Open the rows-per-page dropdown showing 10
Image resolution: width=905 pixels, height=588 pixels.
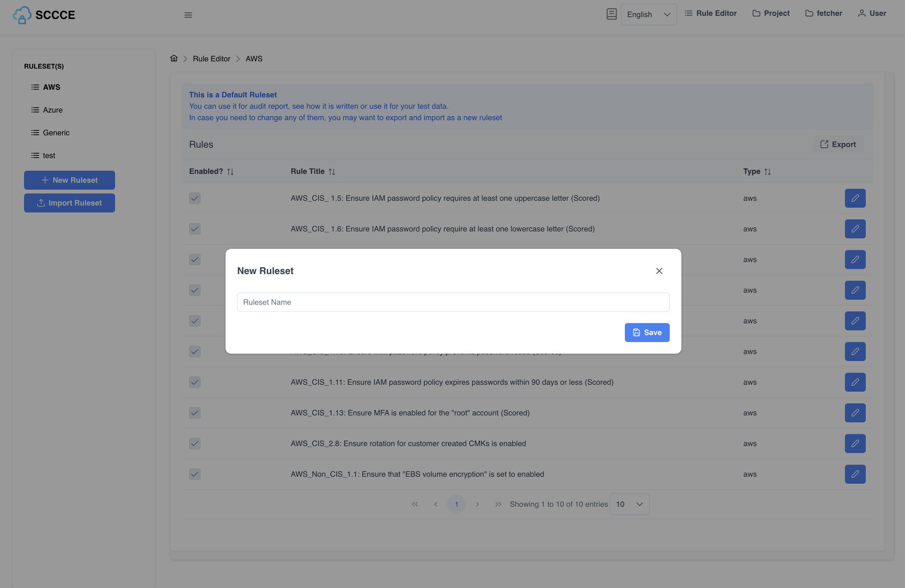(629, 504)
